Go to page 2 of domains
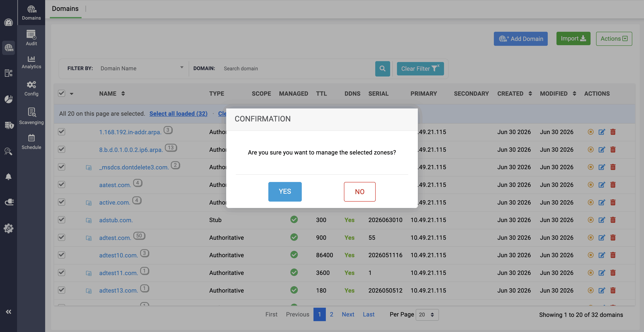Viewport: 644px width, 332px height. (x=332, y=314)
